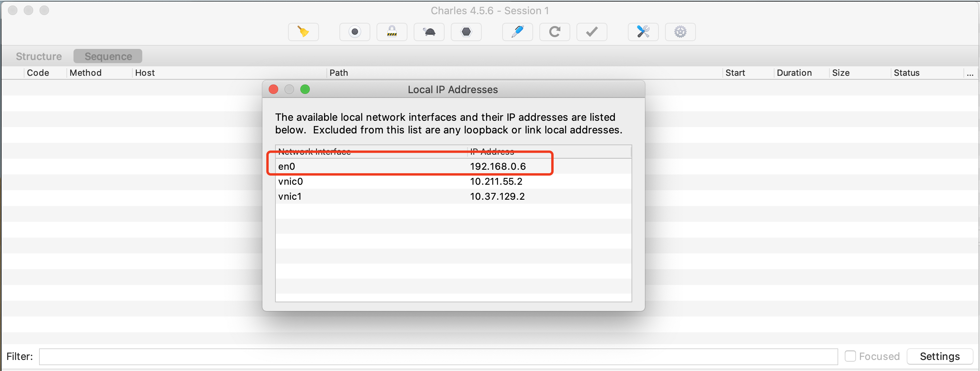Validate the response with the checkmark icon
Image resolution: width=980 pixels, height=371 pixels.
[592, 32]
